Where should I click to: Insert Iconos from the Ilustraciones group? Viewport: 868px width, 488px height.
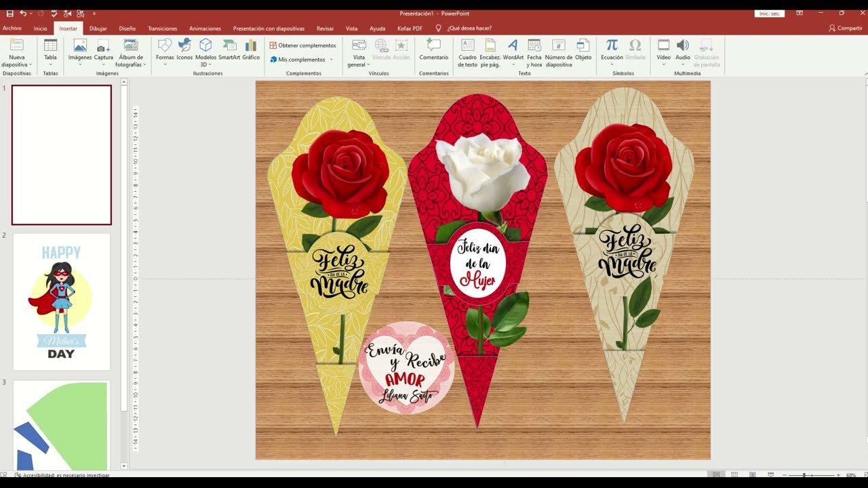184,50
